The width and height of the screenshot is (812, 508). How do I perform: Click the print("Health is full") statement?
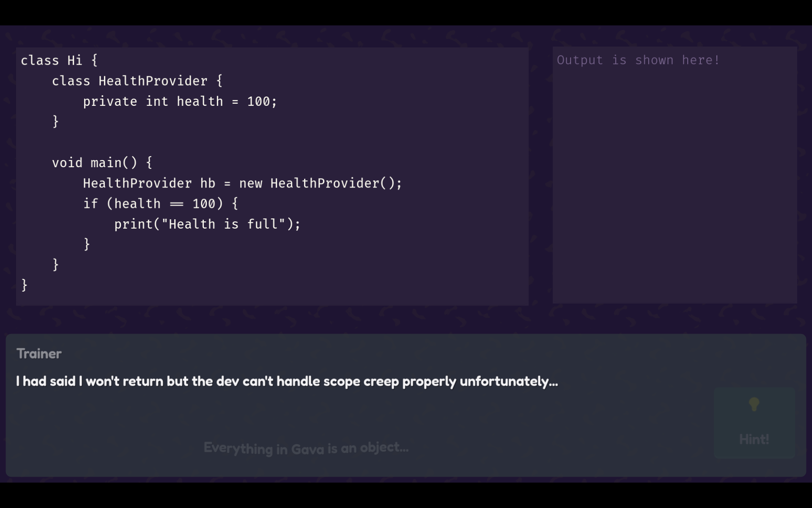pos(207,224)
